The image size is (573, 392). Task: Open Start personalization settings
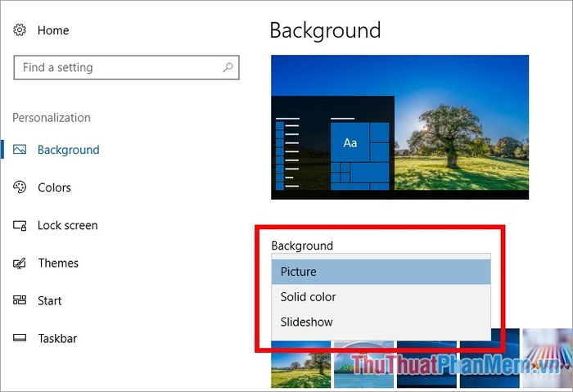(50, 300)
